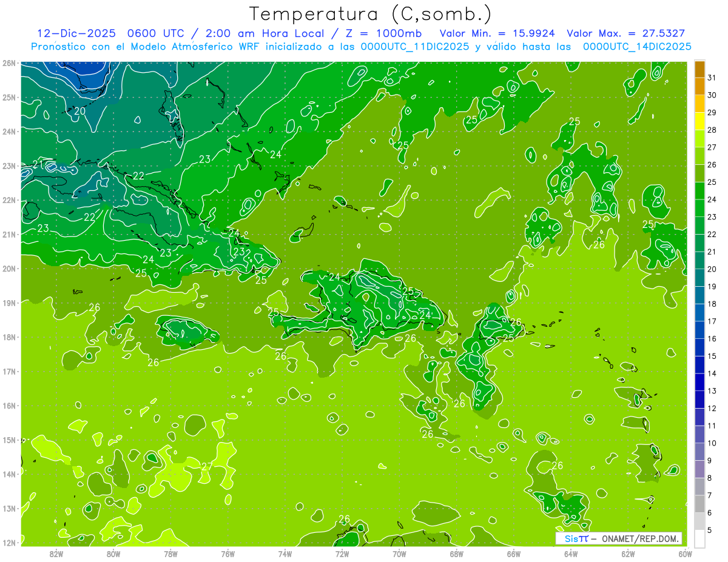728x562 pixels.
Task: Click the "0000UTC_11DIC2025" initialization time
Action: 414,47
